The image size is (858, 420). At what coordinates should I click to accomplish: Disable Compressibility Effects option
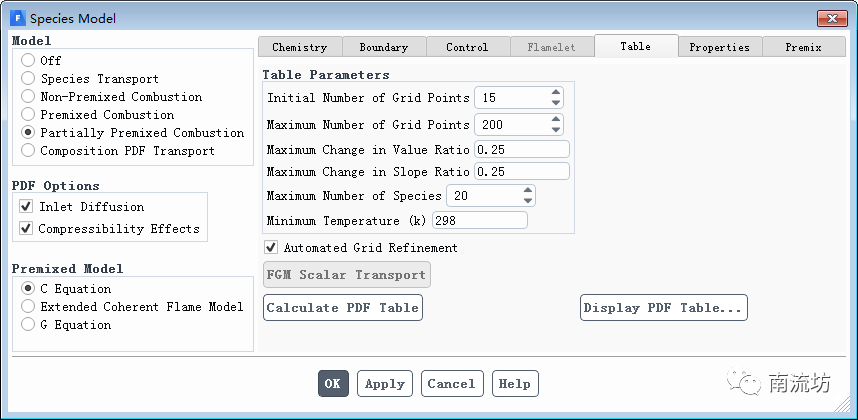pyautogui.click(x=26, y=229)
